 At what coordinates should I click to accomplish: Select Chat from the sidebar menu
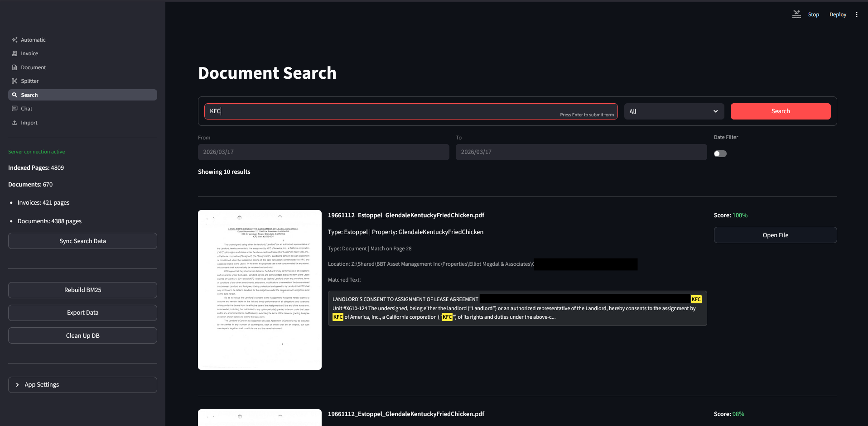(27, 108)
